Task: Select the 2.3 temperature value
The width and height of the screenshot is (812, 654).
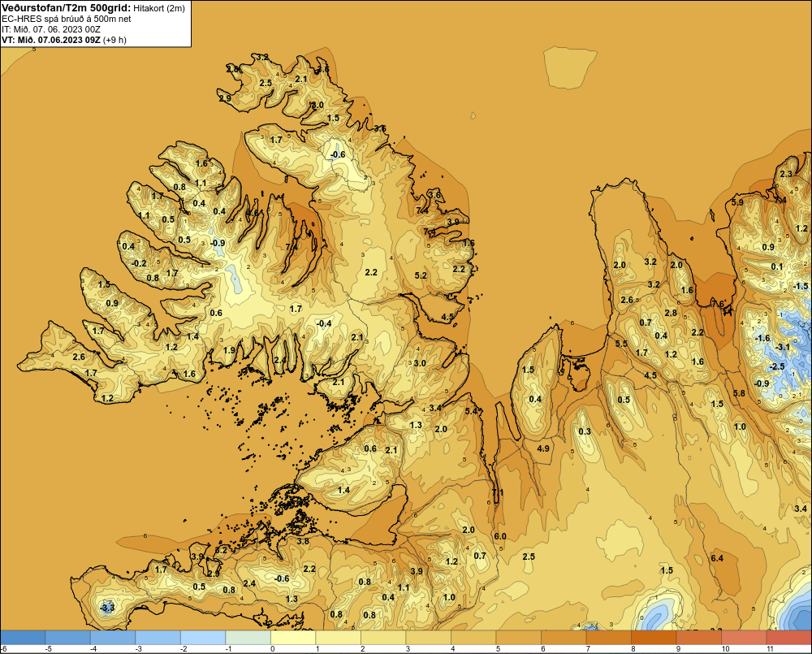Action: [x=786, y=174]
